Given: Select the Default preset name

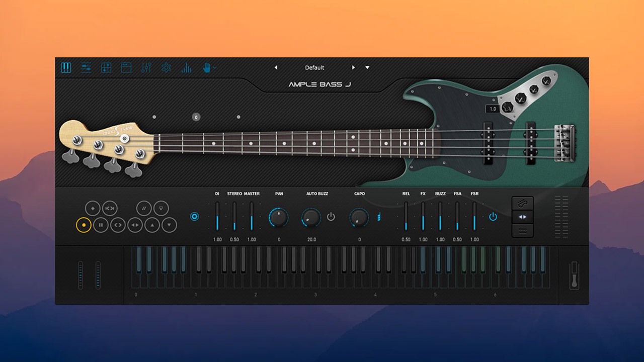Looking at the screenshot, I should [x=313, y=67].
